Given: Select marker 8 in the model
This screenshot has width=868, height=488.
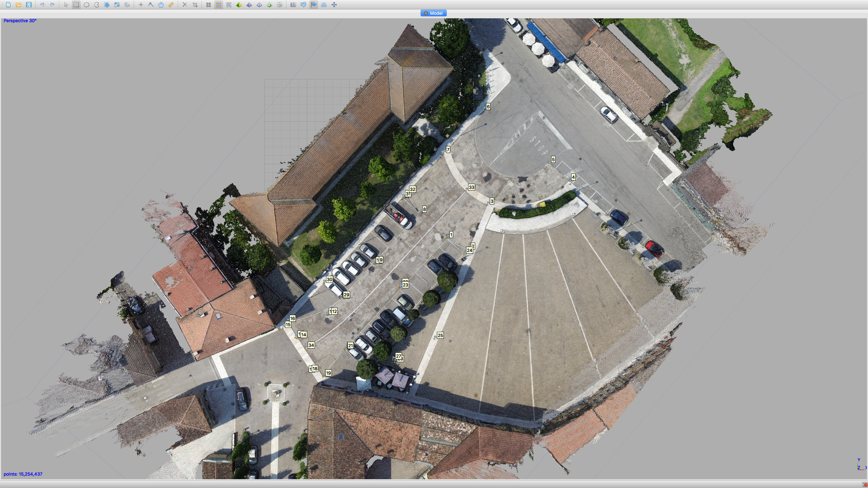Looking at the screenshot, I should pyautogui.click(x=424, y=209).
